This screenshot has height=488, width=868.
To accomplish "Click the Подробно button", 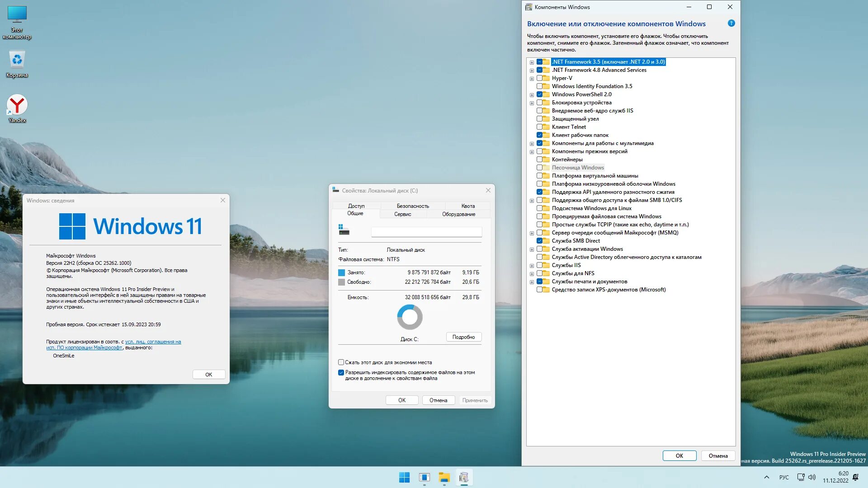I will (x=463, y=337).
